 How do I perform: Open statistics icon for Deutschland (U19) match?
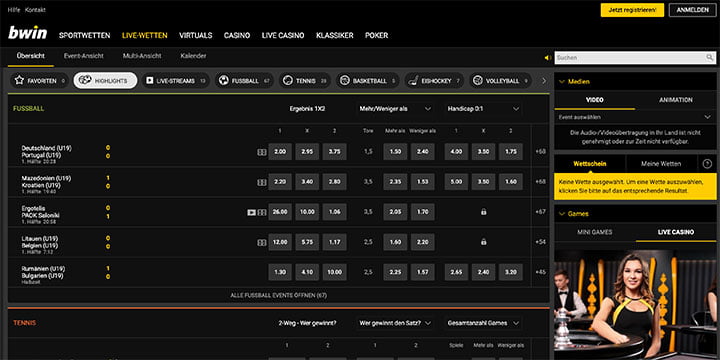pos(262,152)
